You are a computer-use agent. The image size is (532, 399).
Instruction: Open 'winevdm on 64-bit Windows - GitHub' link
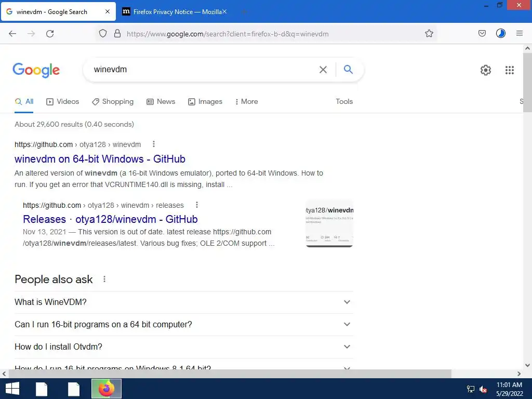(x=100, y=159)
